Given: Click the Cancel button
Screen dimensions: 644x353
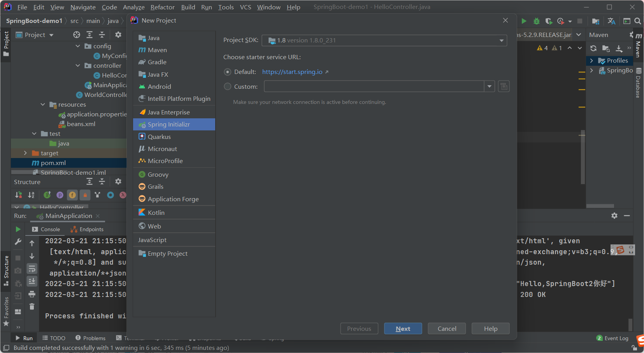Looking at the screenshot, I should (447, 328).
